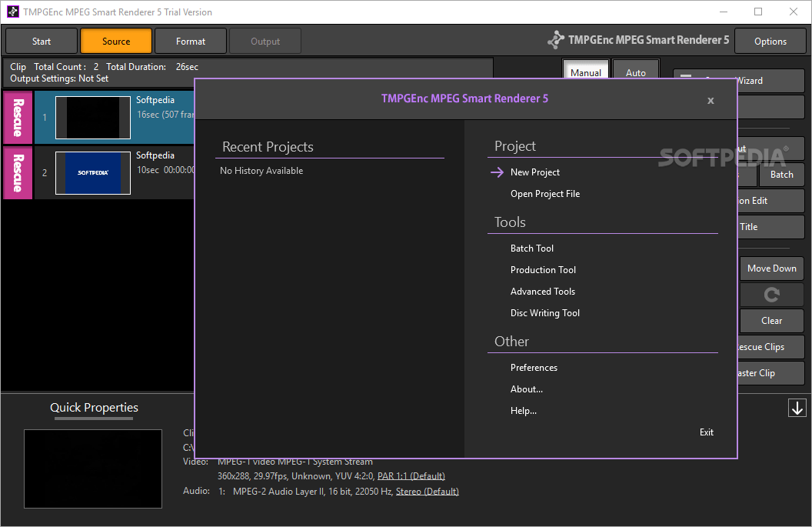This screenshot has width=812, height=527.
Task: Click the Rescue tag on clip 1
Action: (18, 118)
